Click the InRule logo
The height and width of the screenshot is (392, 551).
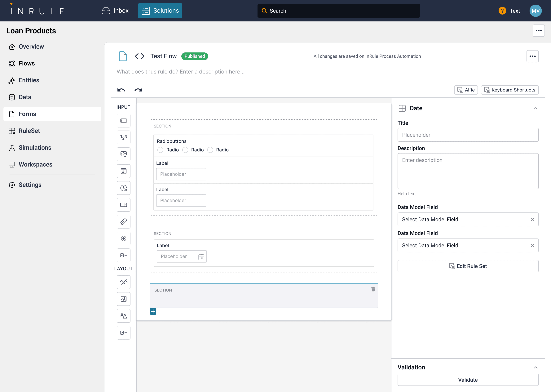[x=37, y=10]
